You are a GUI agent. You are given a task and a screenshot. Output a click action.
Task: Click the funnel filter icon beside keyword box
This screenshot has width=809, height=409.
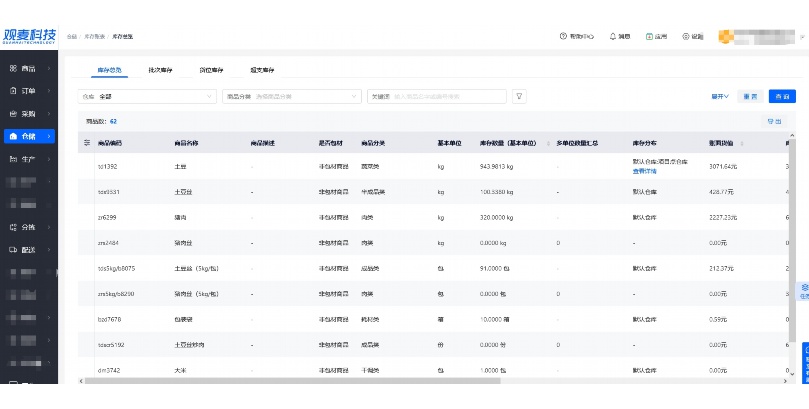[520, 96]
